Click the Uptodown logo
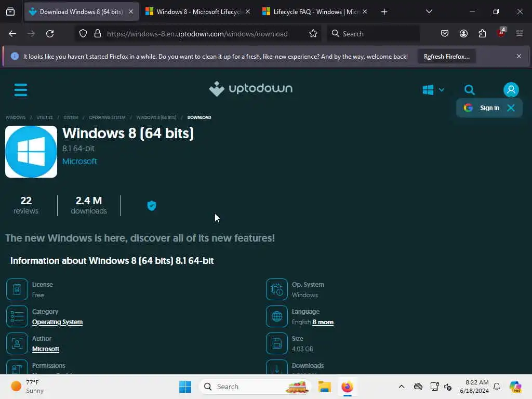 [251, 89]
